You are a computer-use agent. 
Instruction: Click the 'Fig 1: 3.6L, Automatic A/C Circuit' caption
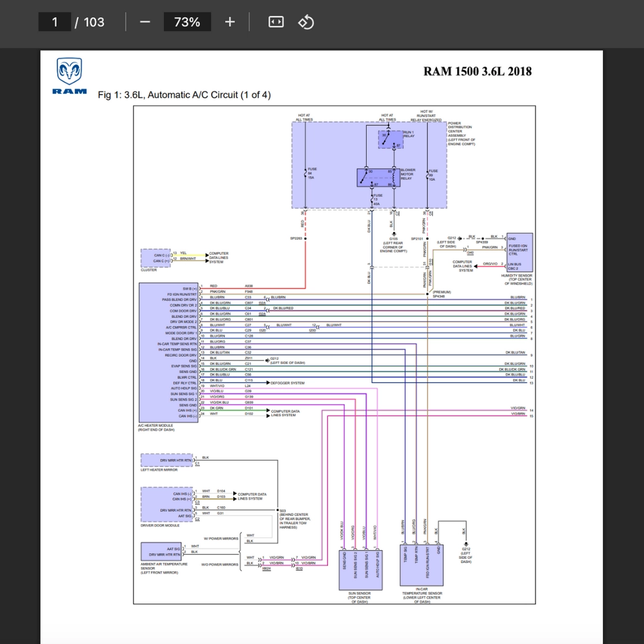tap(184, 95)
